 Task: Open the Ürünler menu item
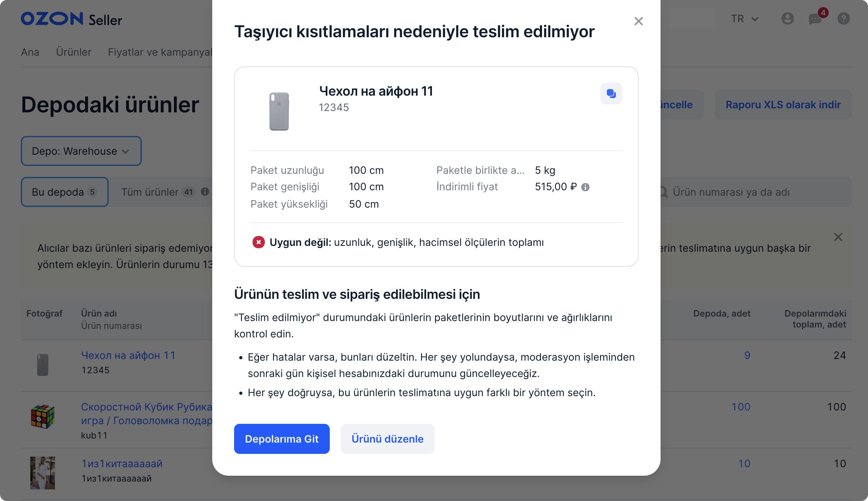point(73,52)
